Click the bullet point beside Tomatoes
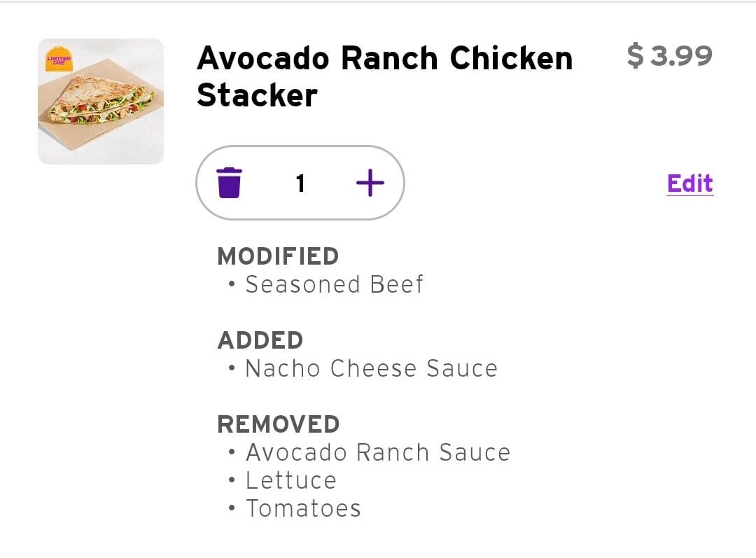Screen dimensions: 756x558 pyautogui.click(x=232, y=508)
